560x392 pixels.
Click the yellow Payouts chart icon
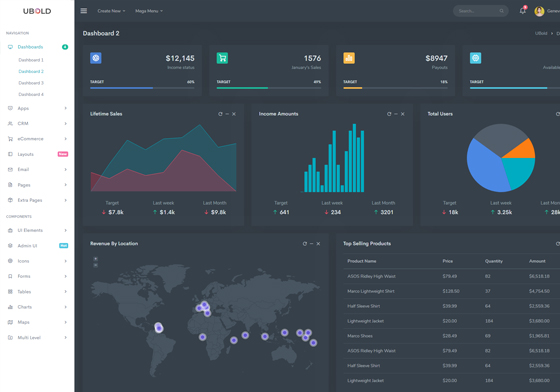point(349,58)
